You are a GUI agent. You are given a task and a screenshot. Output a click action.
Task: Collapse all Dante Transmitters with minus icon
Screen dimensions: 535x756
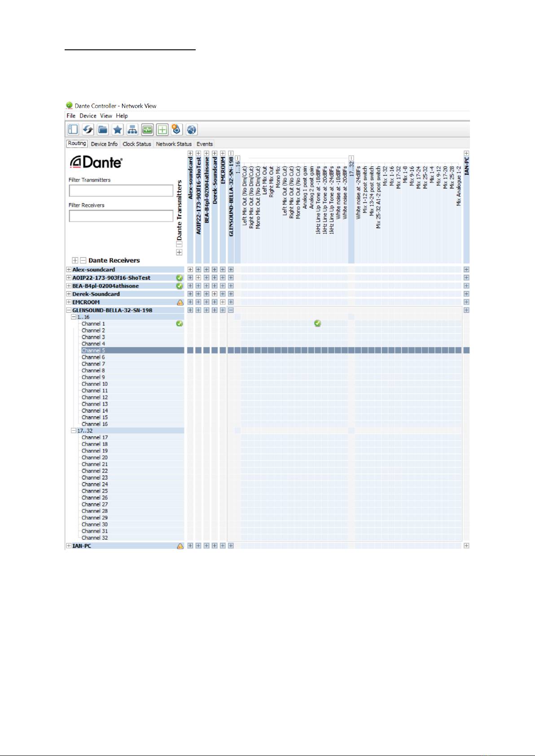point(179,245)
